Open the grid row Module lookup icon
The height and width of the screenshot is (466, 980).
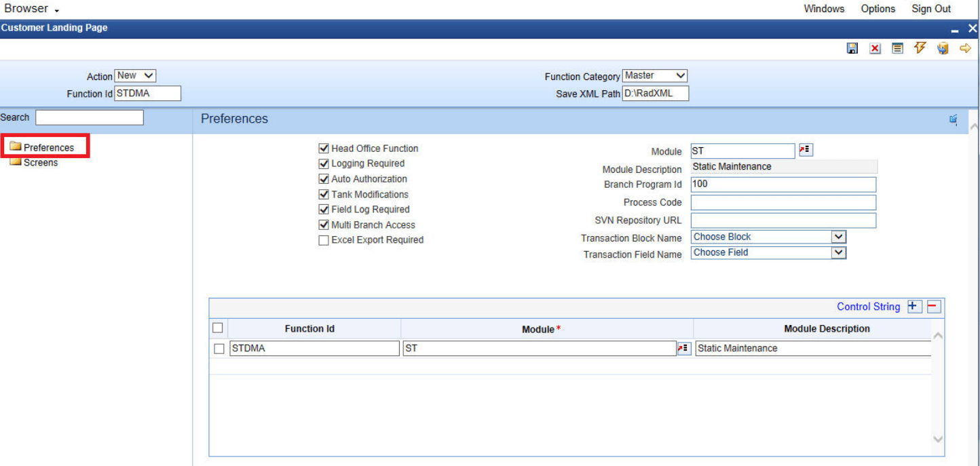pyautogui.click(x=684, y=348)
